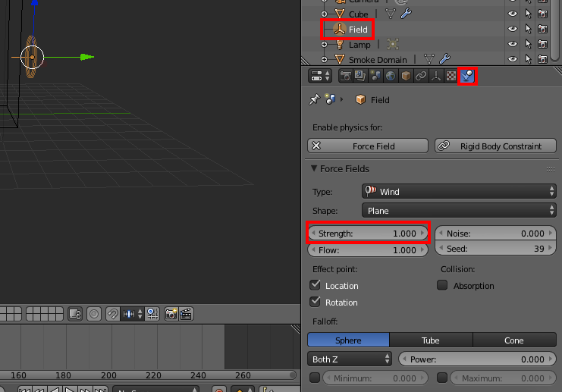Click OpenGL render image camera icon
Viewport: 562px width, 392px height.
(171, 314)
